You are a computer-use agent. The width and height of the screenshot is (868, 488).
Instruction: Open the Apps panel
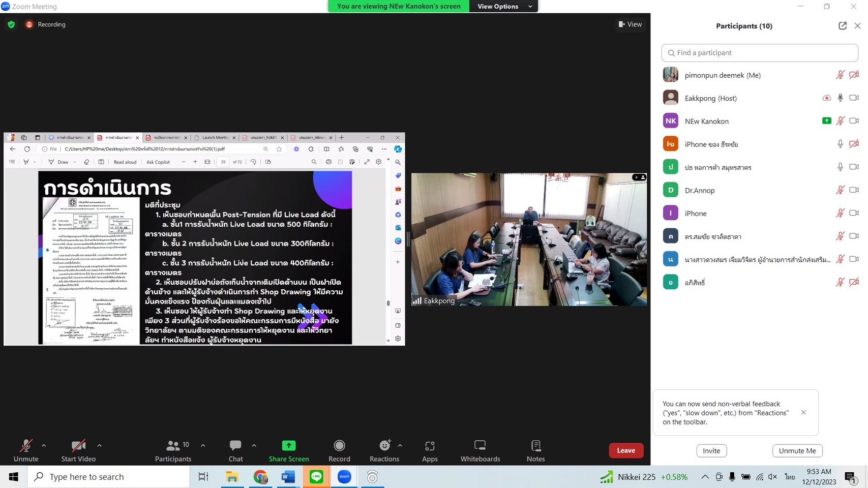[430, 450]
